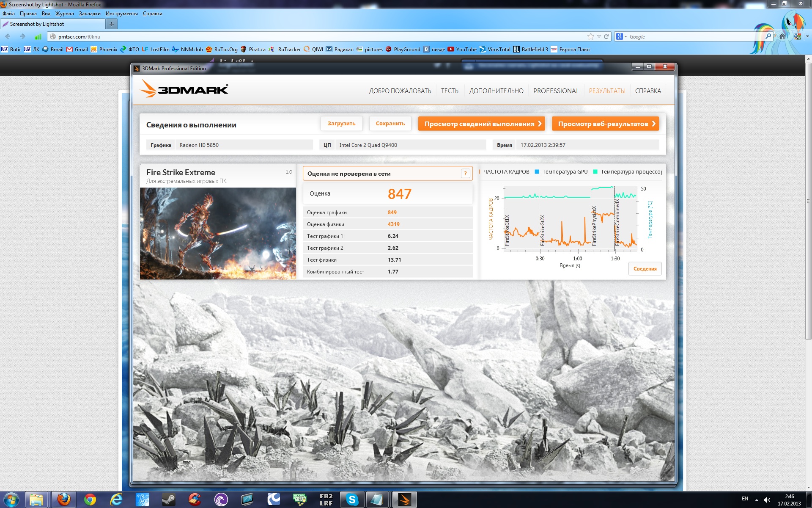Switch to PROFESSIONAL tab

(556, 91)
